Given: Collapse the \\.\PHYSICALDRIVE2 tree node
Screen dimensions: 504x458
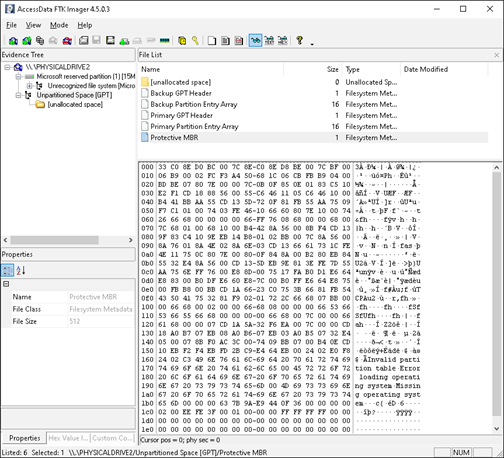Looking at the screenshot, I should point(7,67).
